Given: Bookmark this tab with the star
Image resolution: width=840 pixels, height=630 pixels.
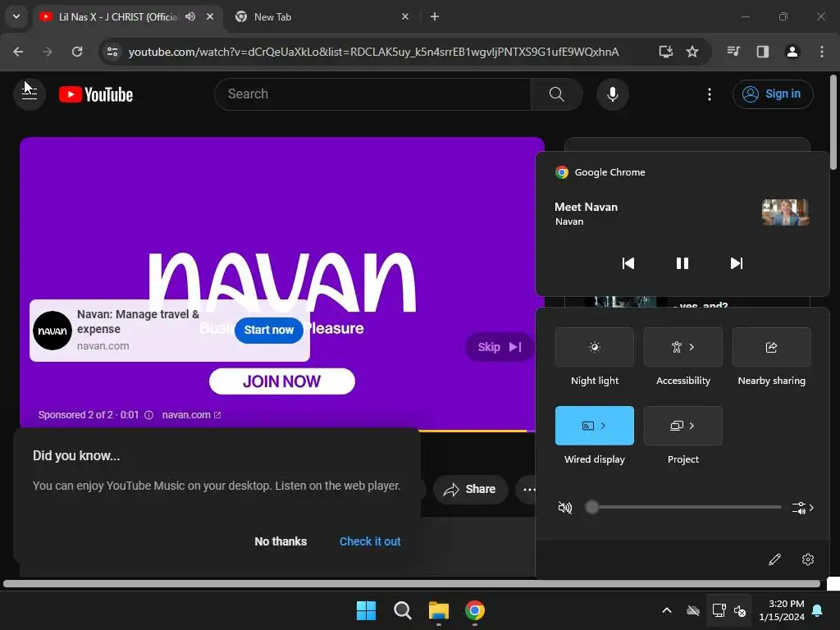Looking at the screenshot, I should (692, 52).
